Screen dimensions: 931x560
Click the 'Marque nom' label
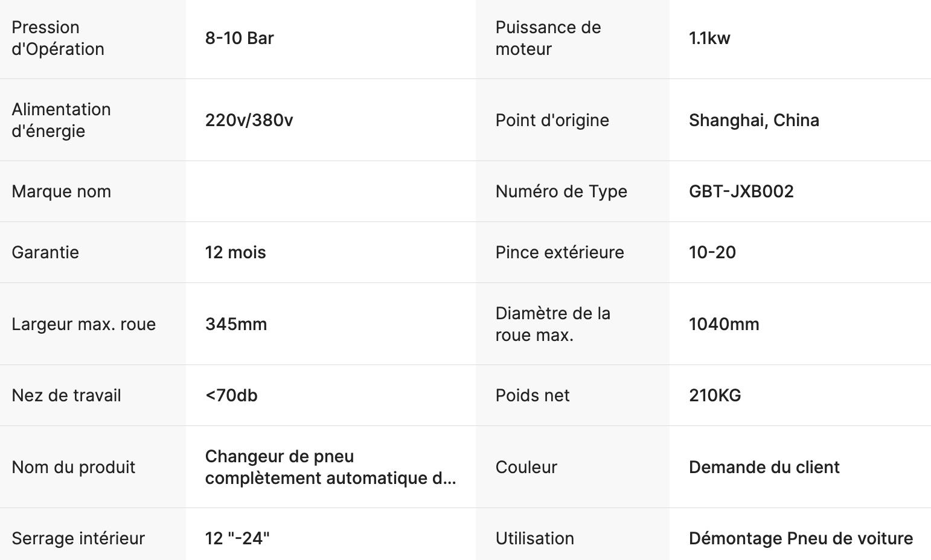point(61,192)
